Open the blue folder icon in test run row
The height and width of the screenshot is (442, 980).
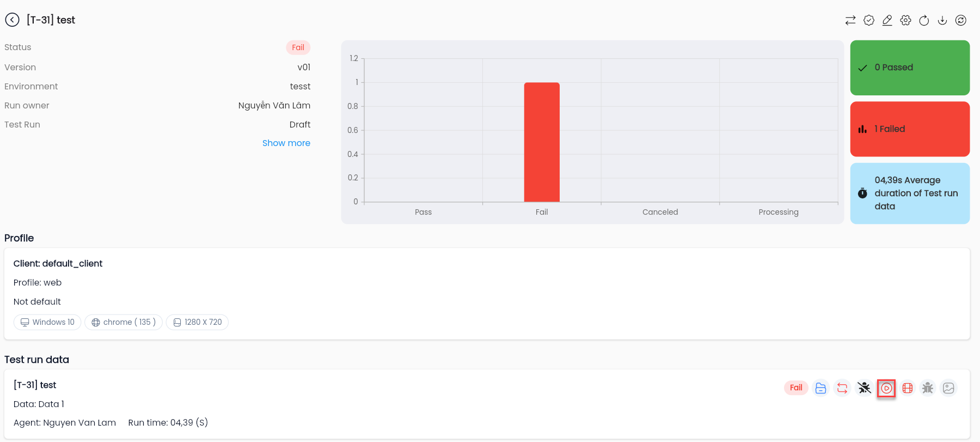click(820, 388)
